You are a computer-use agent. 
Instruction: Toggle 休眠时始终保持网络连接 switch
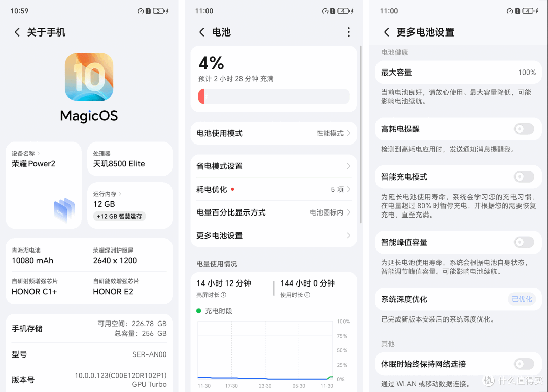point(524,364)
